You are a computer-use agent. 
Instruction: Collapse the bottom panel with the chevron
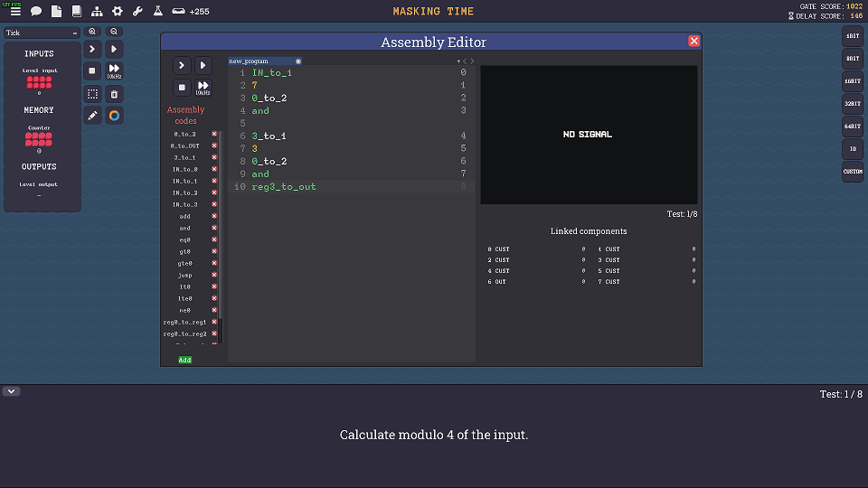[x=12, y=391]
